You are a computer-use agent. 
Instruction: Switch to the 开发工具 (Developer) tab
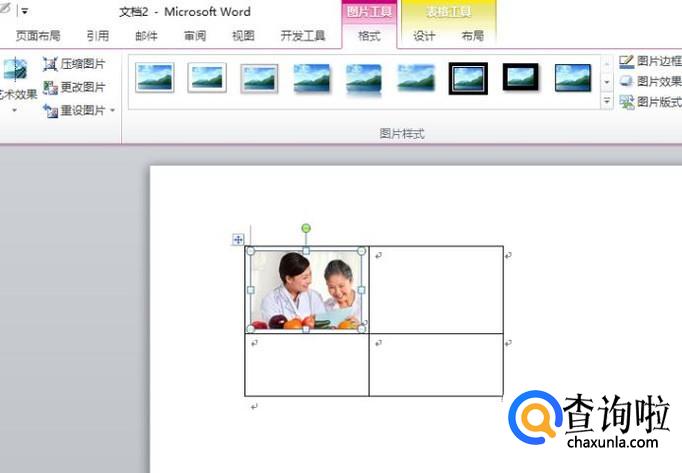302,36
